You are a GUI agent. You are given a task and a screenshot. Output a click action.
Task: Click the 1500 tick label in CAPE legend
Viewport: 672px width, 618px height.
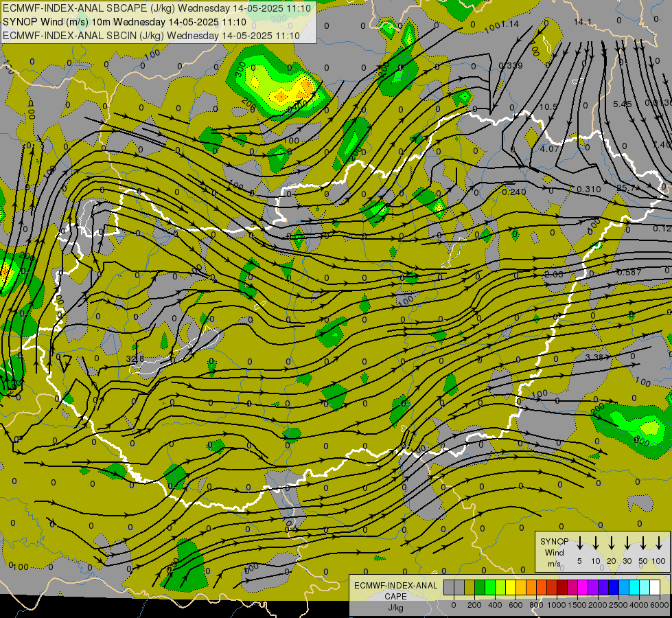(577, 605)
